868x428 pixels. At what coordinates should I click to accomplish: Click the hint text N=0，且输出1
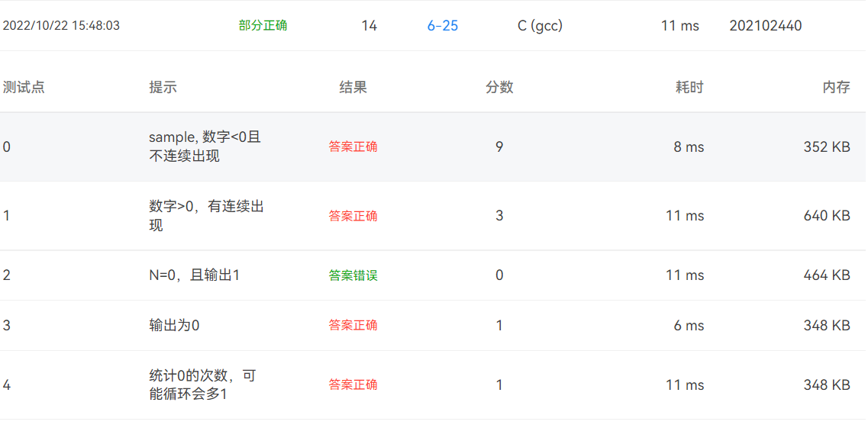pyautogui.click(x=194, y=275)
